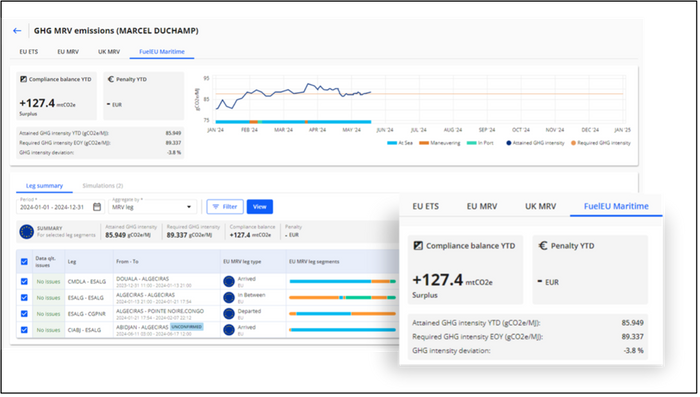Click enlarged Compliance balance icon in popup

click(418, 246)
